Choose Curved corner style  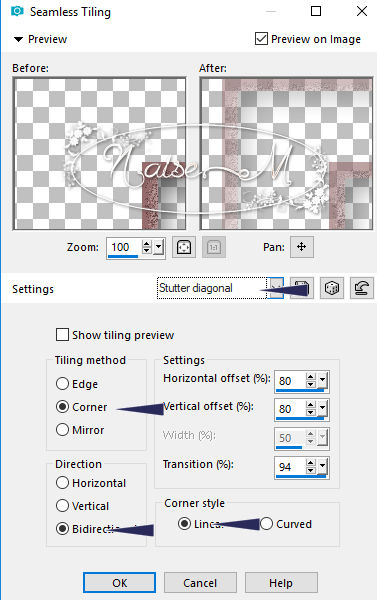[x=266, y=523]
